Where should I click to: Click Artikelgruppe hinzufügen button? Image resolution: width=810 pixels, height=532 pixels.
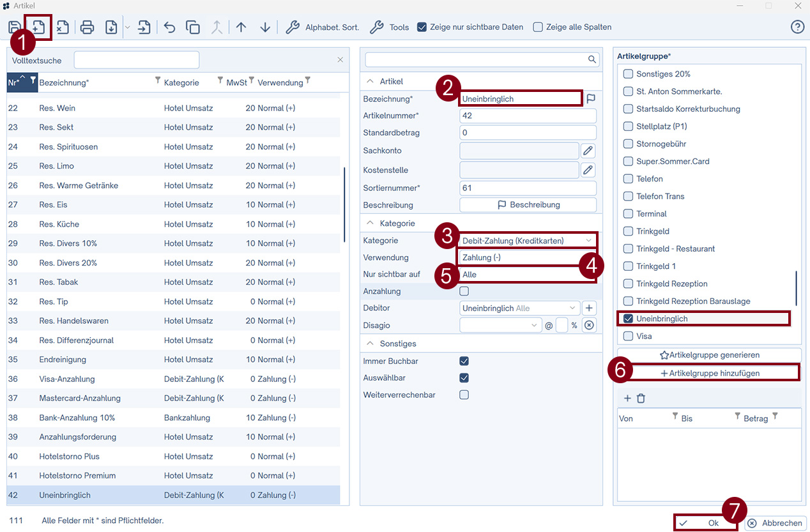click(x=709, y=373)
